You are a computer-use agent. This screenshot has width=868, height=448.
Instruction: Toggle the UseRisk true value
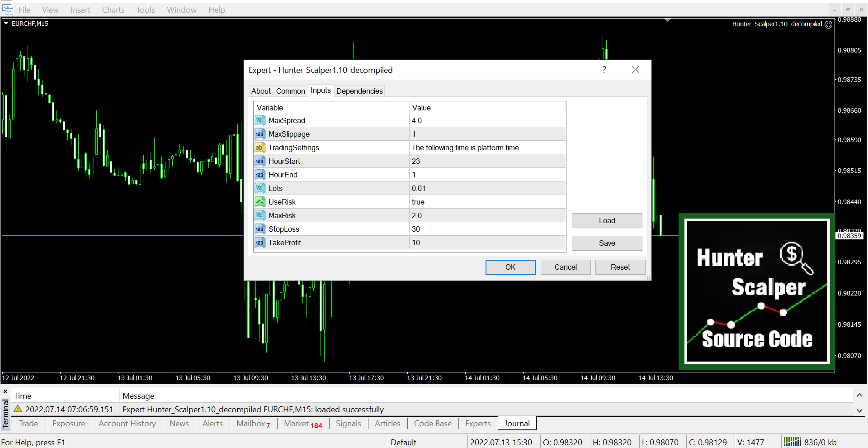tap(487, 202)
